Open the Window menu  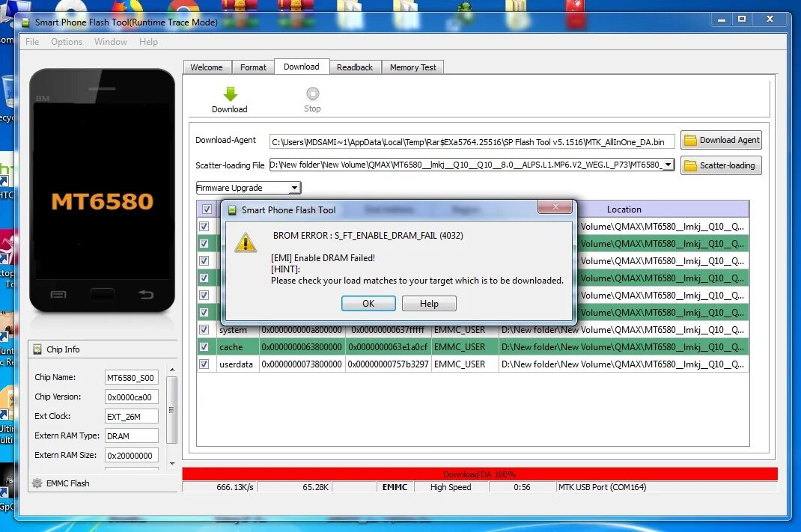pyautogui.click(x=110, y=42)
